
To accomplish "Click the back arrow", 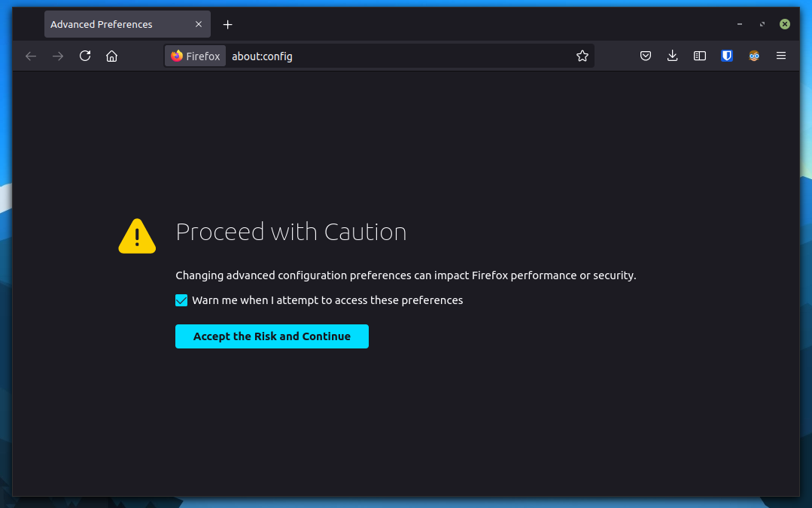I will [x=31, y=56].
